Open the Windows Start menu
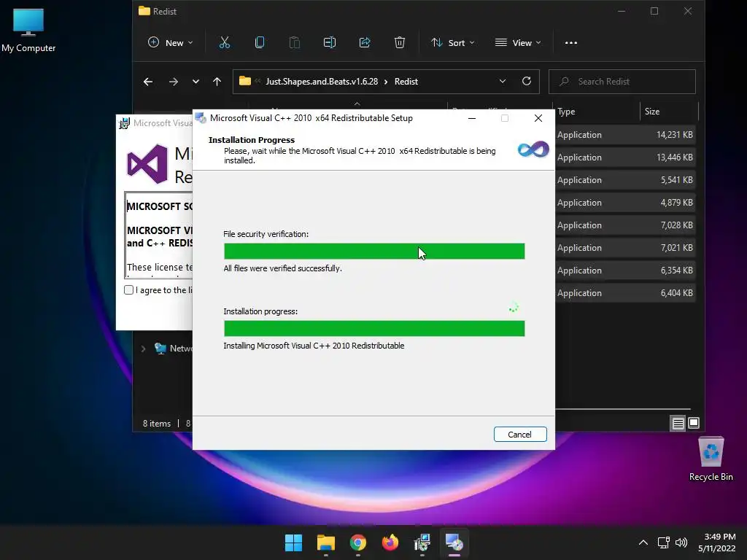The image size is (747, 560). click(293, 542)
